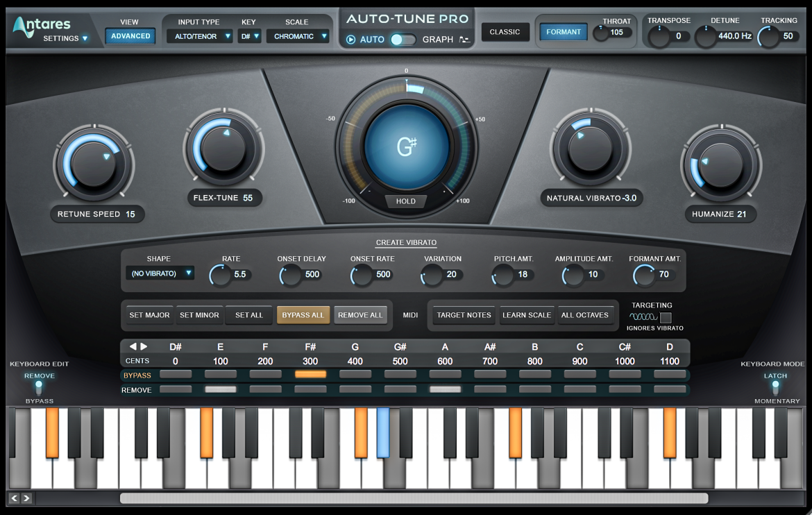Toggle Bypass for the F# note

[310, 374]
